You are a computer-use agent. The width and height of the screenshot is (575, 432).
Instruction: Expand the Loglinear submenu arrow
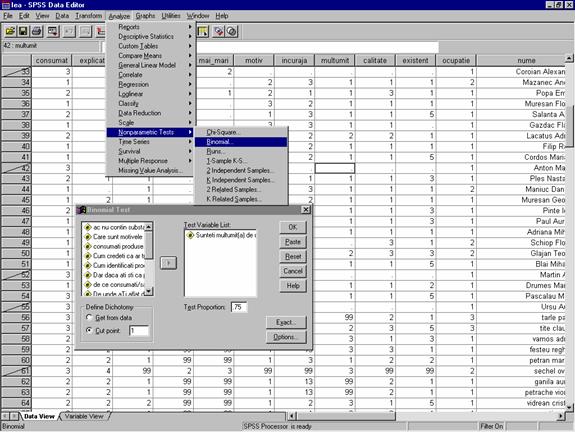190,94
